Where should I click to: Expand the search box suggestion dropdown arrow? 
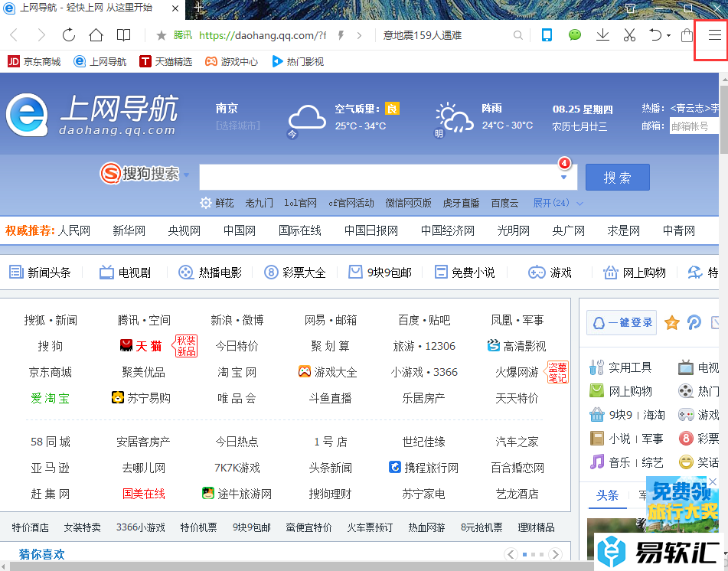[563, 178]
